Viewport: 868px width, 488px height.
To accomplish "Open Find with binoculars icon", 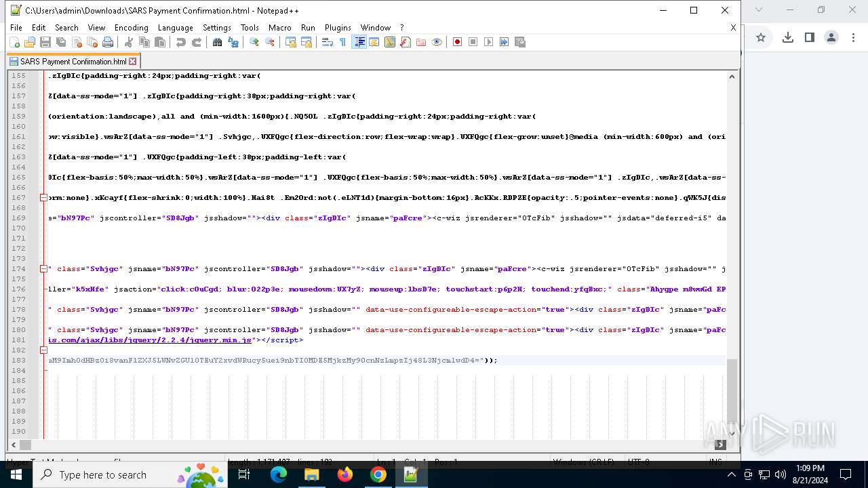I will pyautogui.click(x=218, y=42).
